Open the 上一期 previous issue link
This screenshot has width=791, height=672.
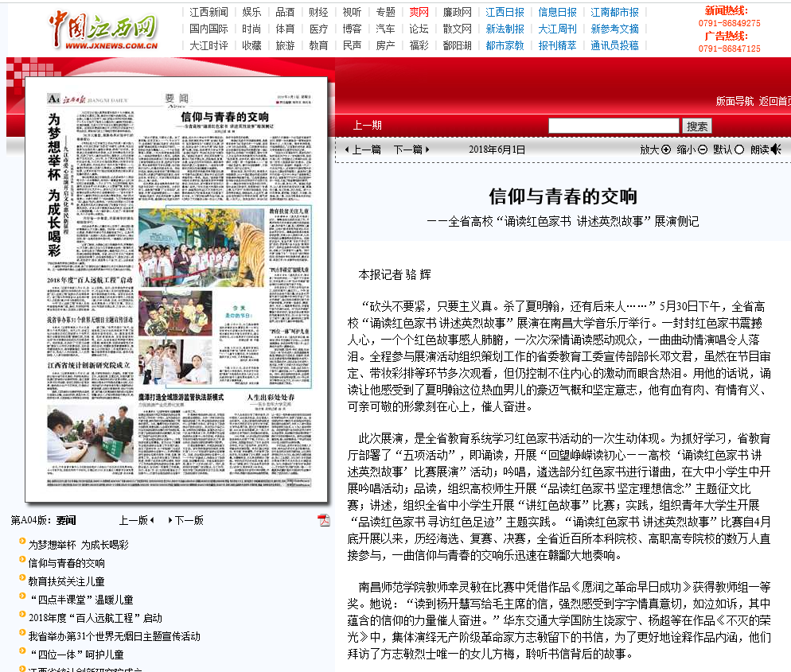[x=367, y=125]
